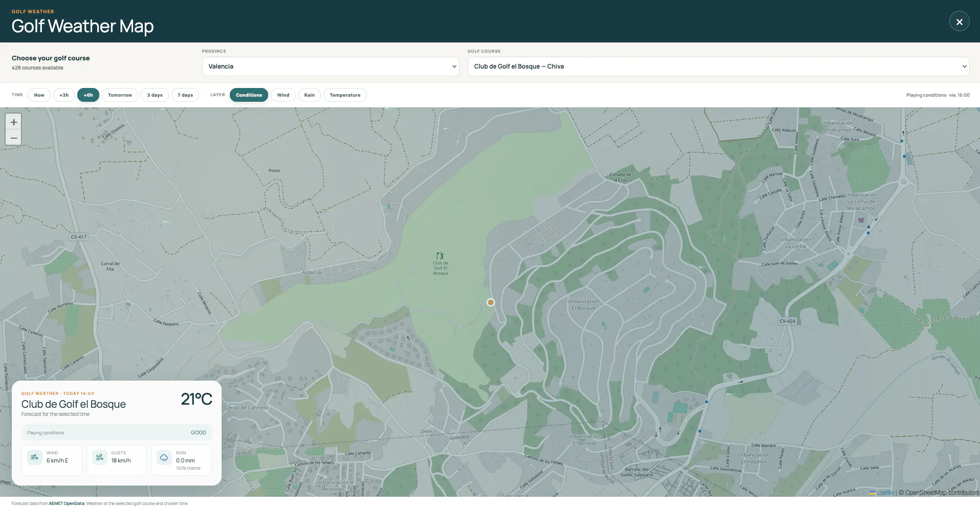Click the Corral de Carmelo map label

click(246, 408)
